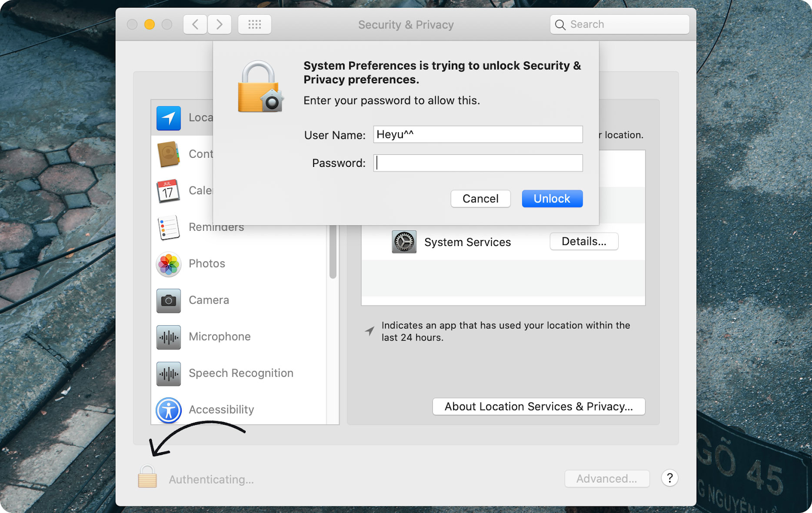The height and width of the screenshot is (513, 812).
Task: Click the Authenticating status text
Action: tap(212, 480)
